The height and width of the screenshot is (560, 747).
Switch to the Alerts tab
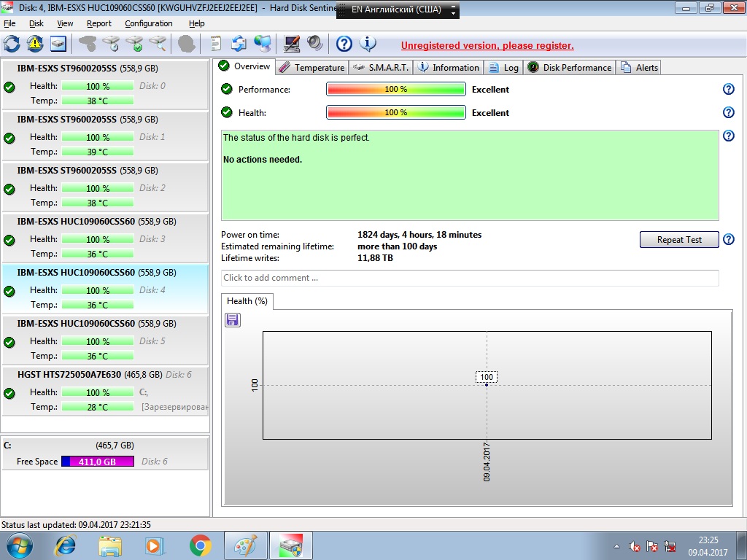coord(639,68)
